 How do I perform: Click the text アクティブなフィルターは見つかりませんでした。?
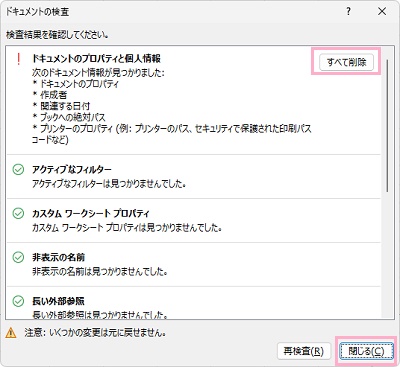point(109,184)
